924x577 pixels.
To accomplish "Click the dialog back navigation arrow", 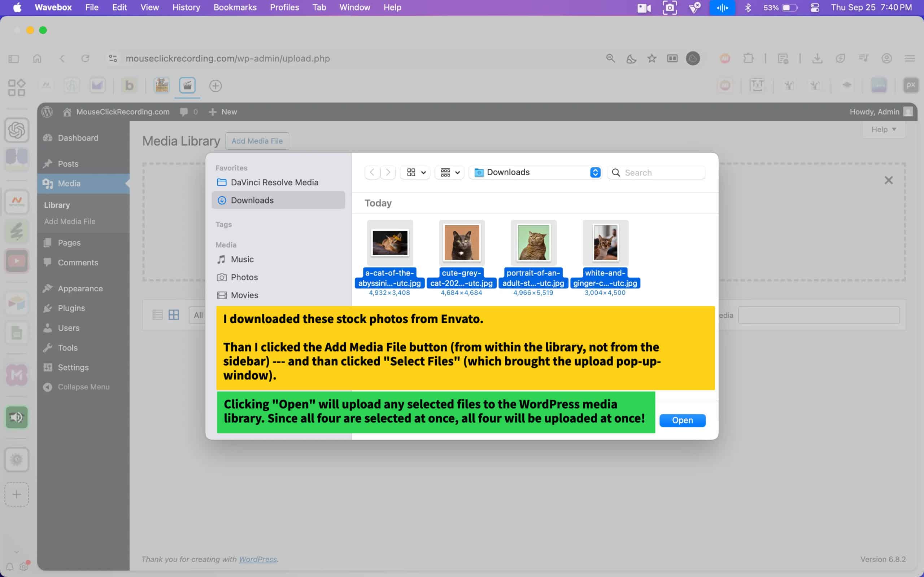I will tap(372, 172).
